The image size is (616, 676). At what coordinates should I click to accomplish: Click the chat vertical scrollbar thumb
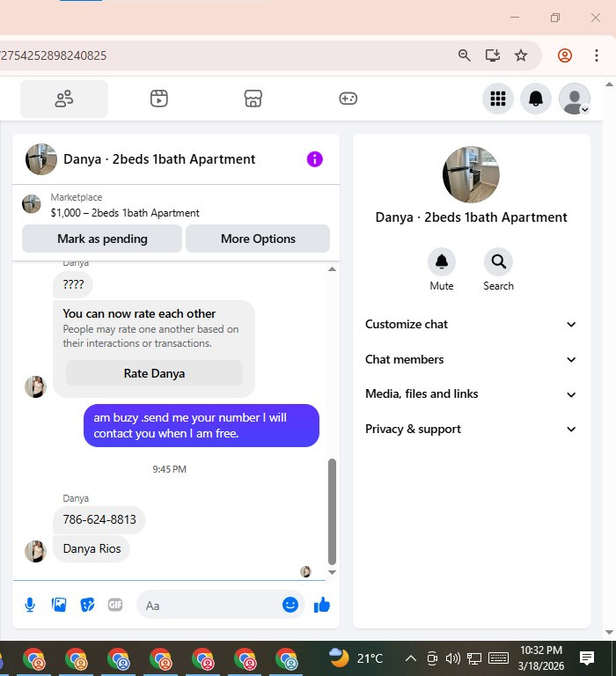(x=332, y=511)
